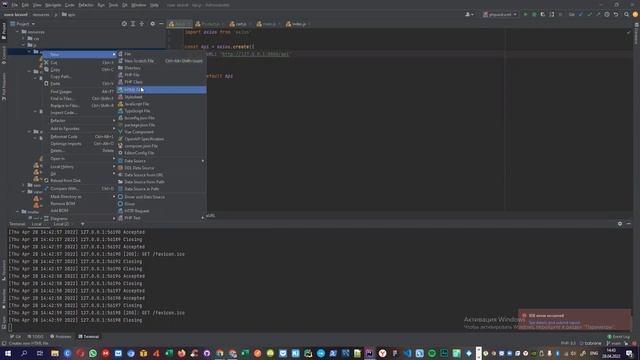640x360 pixels.
Task: Open WhatsApp from the taskbar
Action: pyautogui.click(x=93, y=353)
